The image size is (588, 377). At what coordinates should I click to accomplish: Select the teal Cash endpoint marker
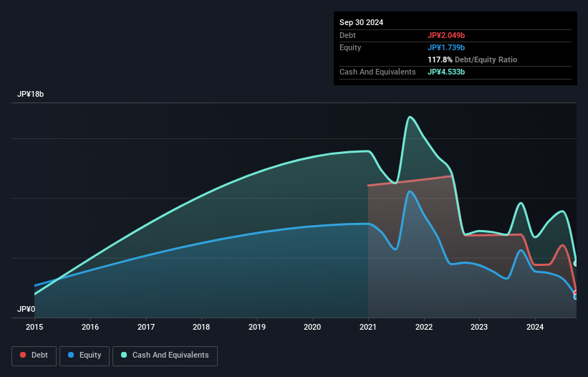[576, 263]
